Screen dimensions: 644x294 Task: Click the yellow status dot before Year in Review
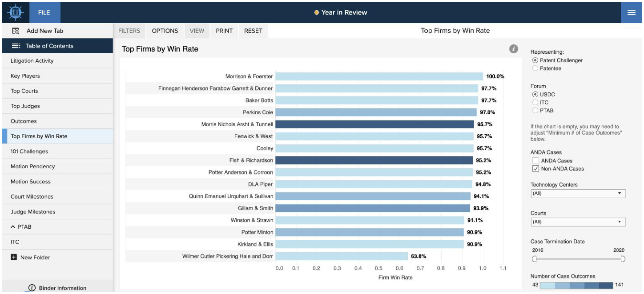(x=317, y=12)
